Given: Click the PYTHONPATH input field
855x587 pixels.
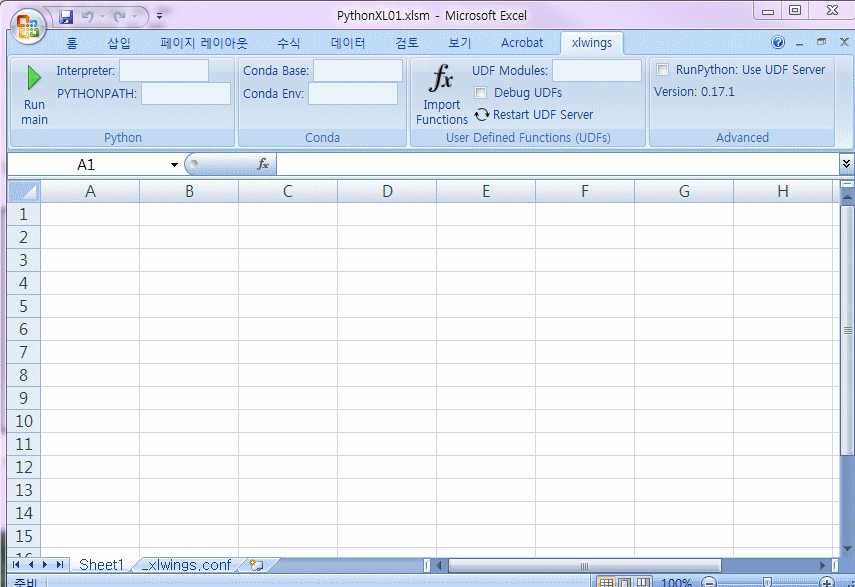Looking at the screenshot, I should point(186,93).
